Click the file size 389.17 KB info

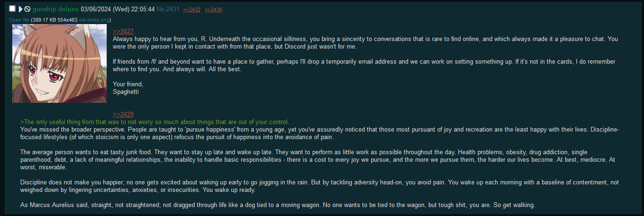tap(43, 20)
